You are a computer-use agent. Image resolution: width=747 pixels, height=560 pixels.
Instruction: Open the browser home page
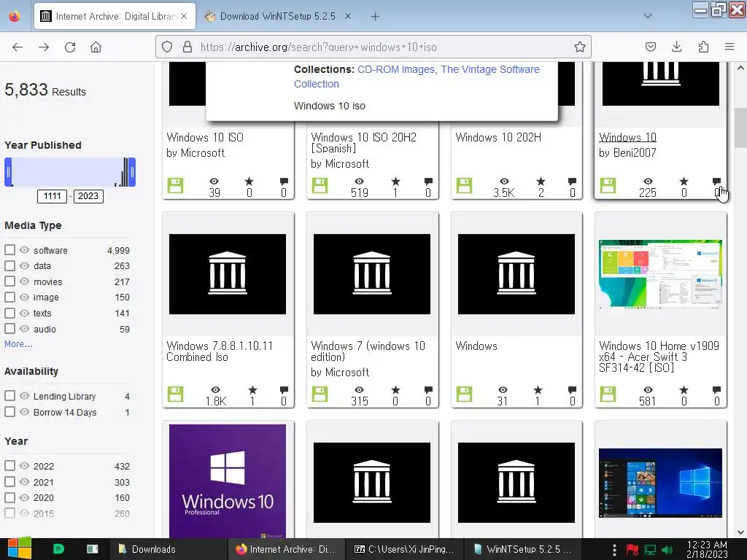pos(96,47)
